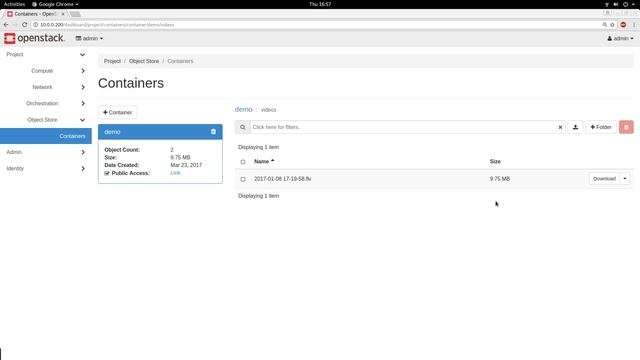Open the admin project dropdown
This screenshot has width=640, height=360.
coord(89,38)
